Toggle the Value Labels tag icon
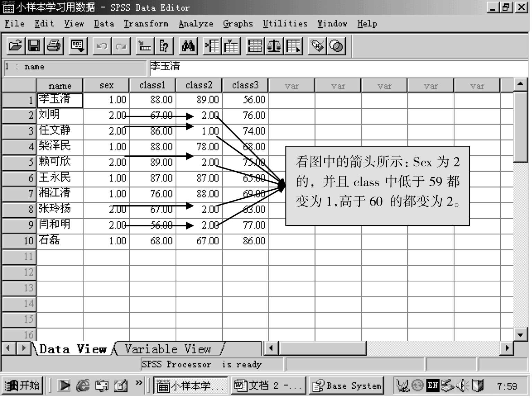 click(x=317, y=46)
